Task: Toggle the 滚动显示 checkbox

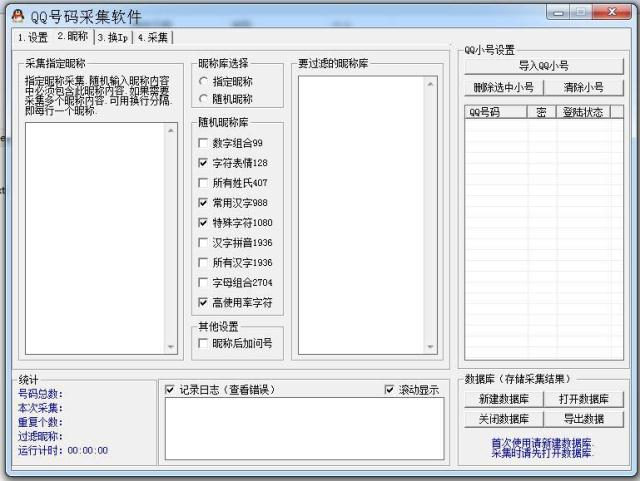Action: pos(412,390)
